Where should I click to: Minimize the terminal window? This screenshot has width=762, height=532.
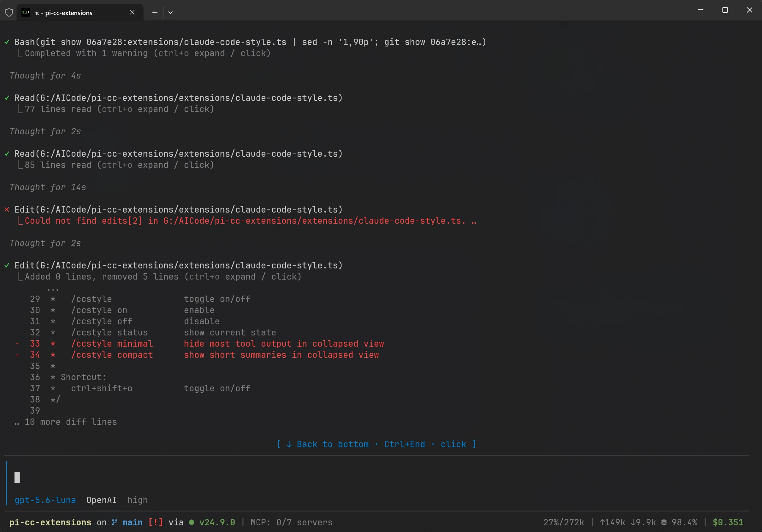(x=701, y=10)
